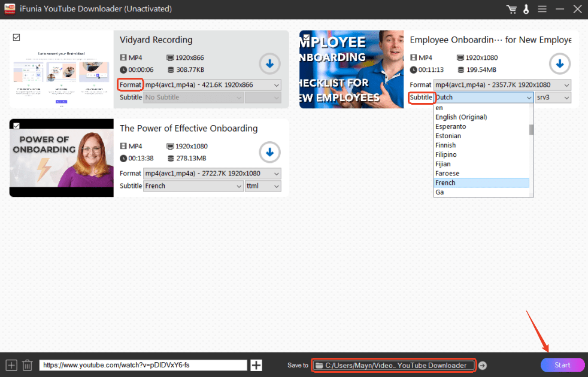588x377 pixels.
Task: Toggle checkbox on Employee Onboarding thumbnail
Action: pyautogui.click(x=305, y=37)
